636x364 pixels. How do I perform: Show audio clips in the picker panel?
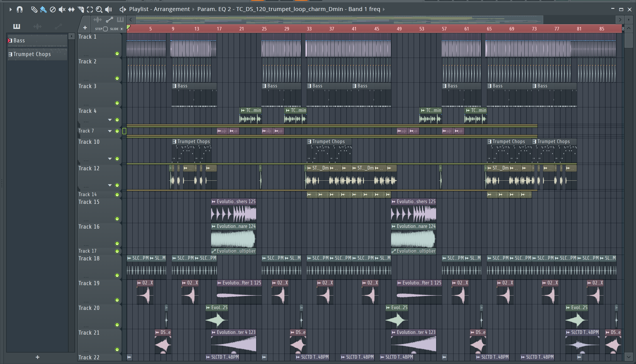(37, 26)
